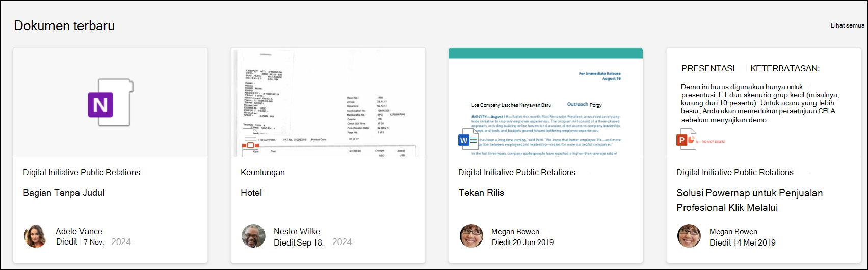Open the Hotel document title

pos(251,193)
